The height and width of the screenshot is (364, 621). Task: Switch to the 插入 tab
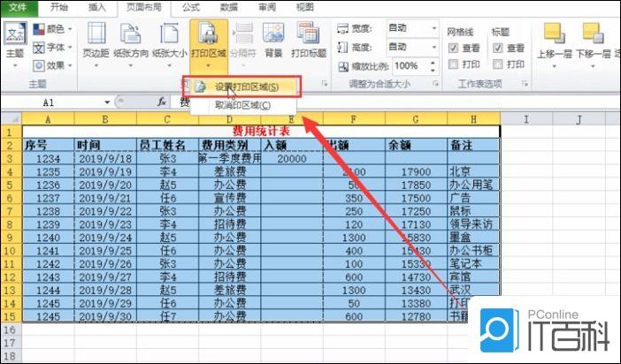[97, 8]
